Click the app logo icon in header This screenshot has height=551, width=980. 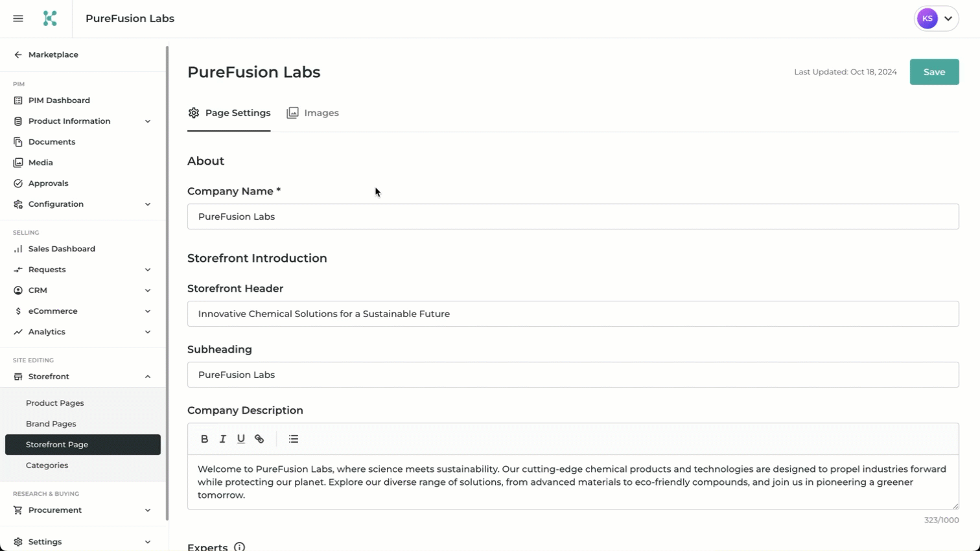(50, 19)
